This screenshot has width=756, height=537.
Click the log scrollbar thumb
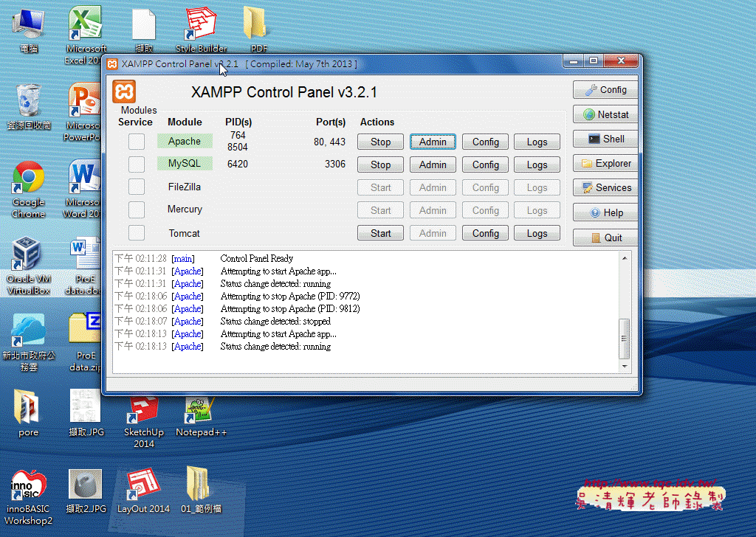(625, 339)
